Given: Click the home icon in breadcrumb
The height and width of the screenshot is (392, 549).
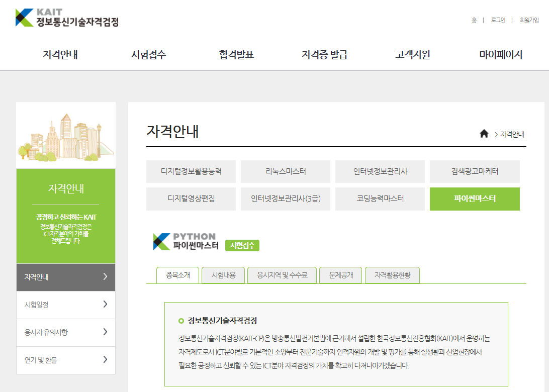Looking at the screenshot, I should [x=484, y=134].
